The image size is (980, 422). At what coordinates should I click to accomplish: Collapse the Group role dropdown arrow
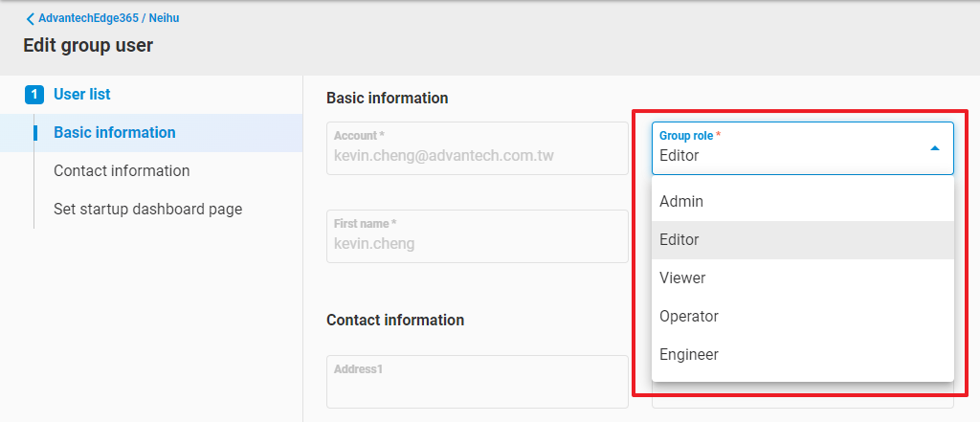click(934, 148)
